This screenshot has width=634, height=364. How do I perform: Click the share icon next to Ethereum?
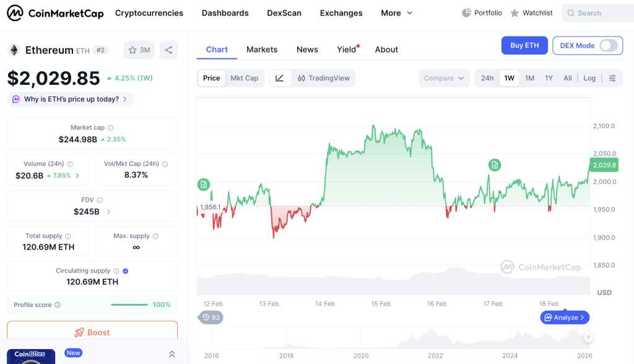point(168,50)
